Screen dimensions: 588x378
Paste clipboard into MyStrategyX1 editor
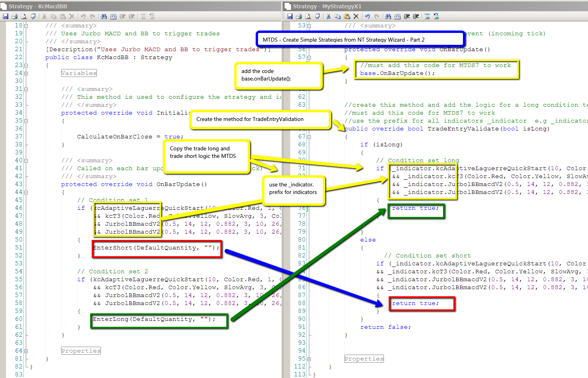pyautogui.click(x=347, y=16)
